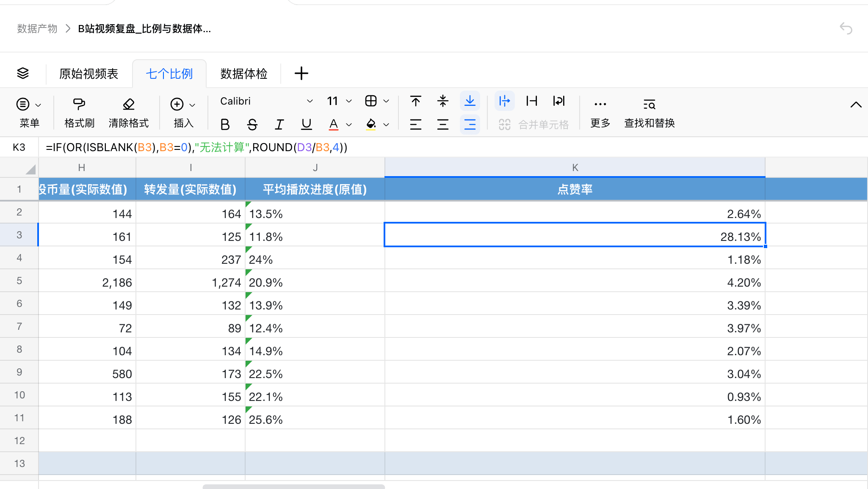Go to 数据产物 breadcrumb folder
Image resolution: width=868 pixels, height=489 pixels.
[x=37, y=28]
